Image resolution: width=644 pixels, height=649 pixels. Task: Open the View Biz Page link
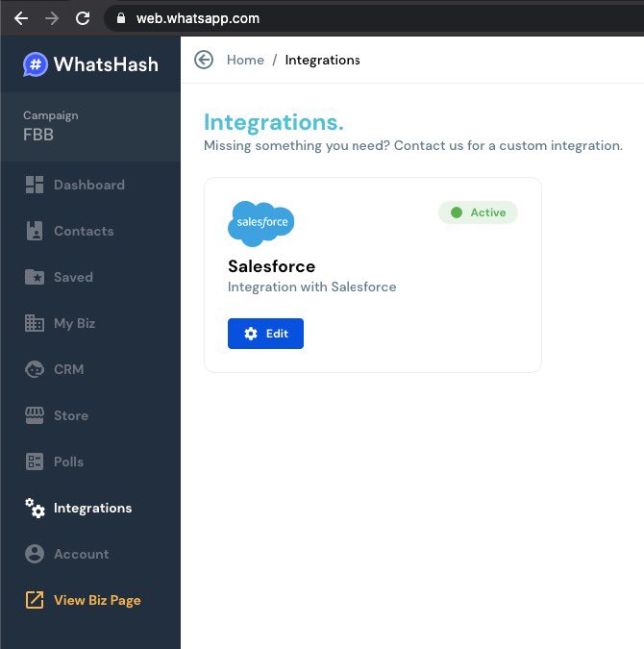click(90, 600)
